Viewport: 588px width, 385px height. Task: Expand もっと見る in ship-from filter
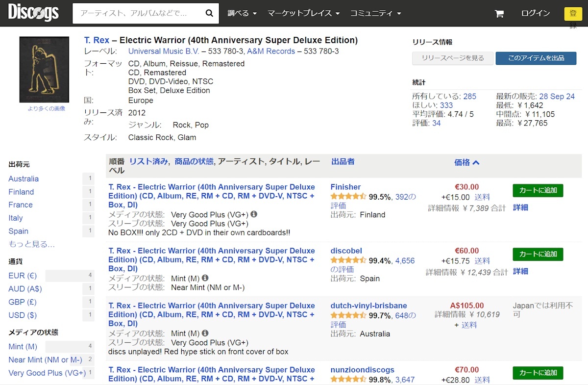coord(31,244)
